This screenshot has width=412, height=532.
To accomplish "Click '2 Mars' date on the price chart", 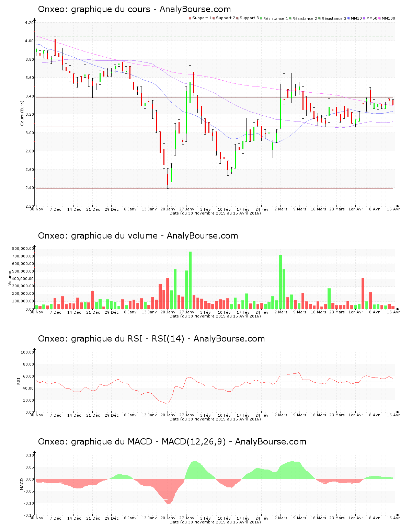I will (x=281, y=209).
